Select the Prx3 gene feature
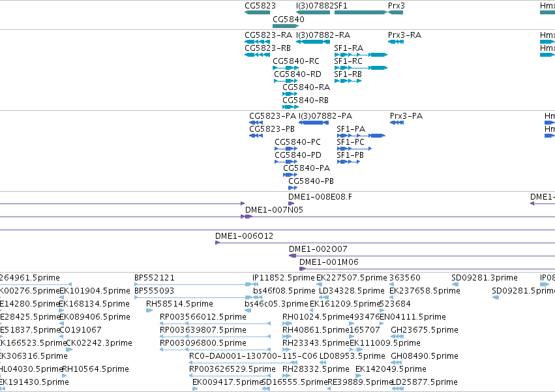This screenshot has height=392, width=555. pyautogui.click(x=395, y=12)
